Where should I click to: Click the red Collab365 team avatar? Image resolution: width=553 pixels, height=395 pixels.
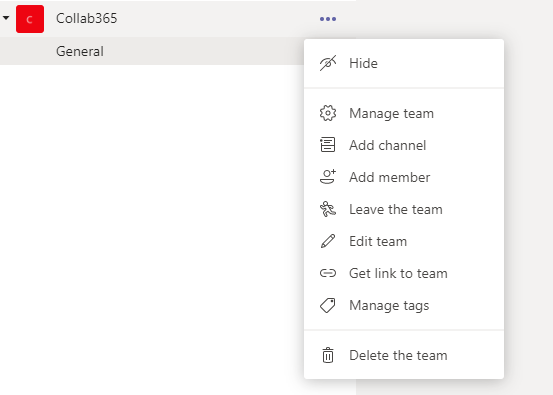click(30, 19)
